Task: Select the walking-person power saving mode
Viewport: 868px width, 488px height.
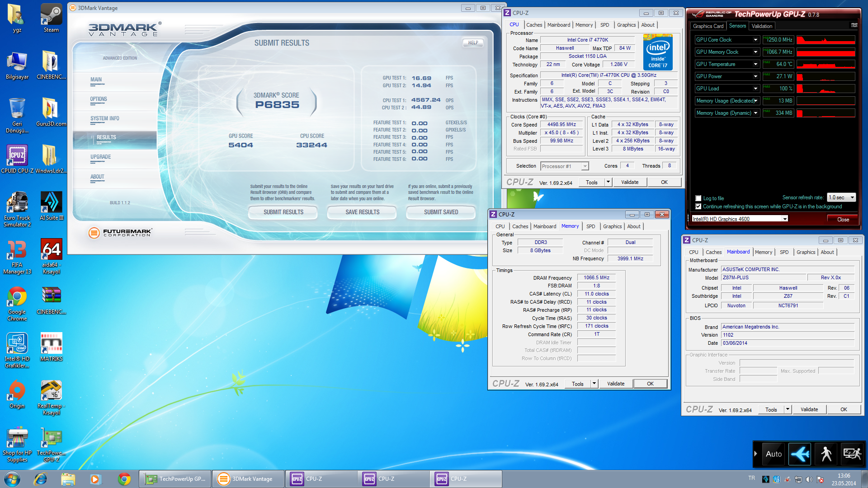Action: click(826, 454)
